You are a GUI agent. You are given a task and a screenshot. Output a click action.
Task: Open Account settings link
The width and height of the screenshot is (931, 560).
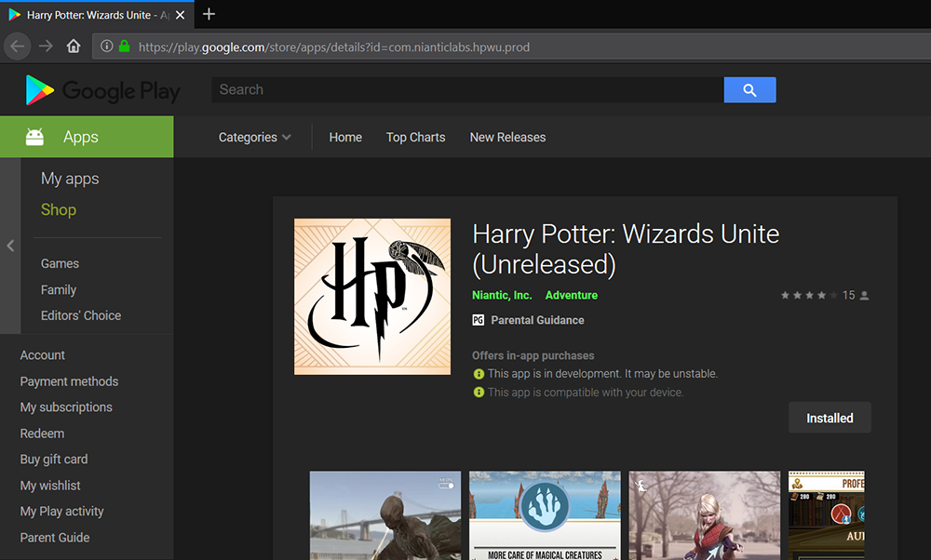pos(42,354)
